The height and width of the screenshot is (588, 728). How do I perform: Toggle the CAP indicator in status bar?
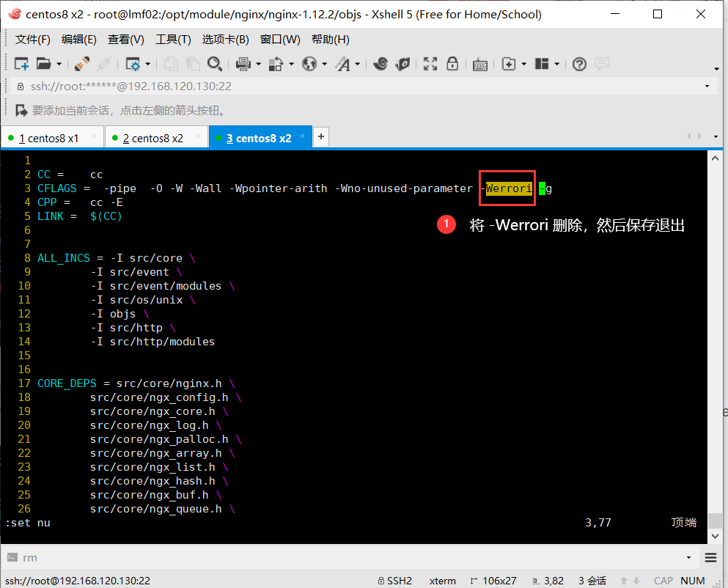(663, 581)
